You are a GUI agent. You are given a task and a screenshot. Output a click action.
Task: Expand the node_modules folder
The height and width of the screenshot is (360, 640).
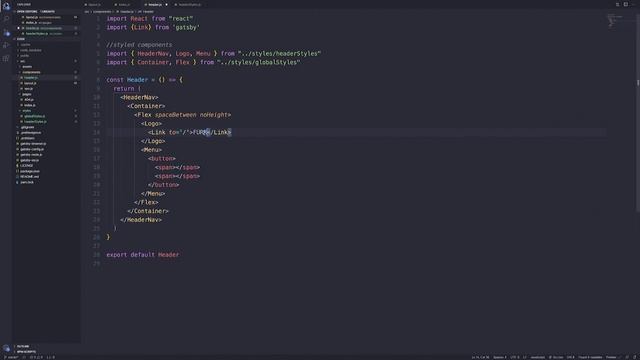point(31,50)
